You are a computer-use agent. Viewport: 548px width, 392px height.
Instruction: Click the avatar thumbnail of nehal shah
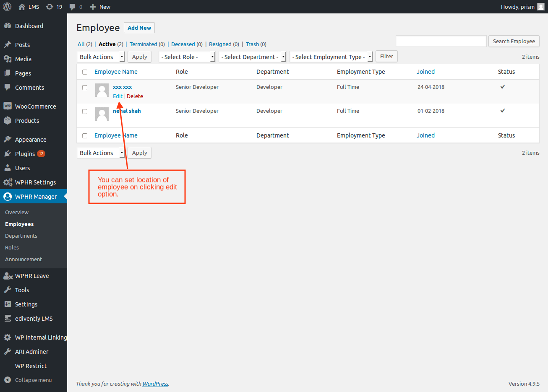point(102,114)
